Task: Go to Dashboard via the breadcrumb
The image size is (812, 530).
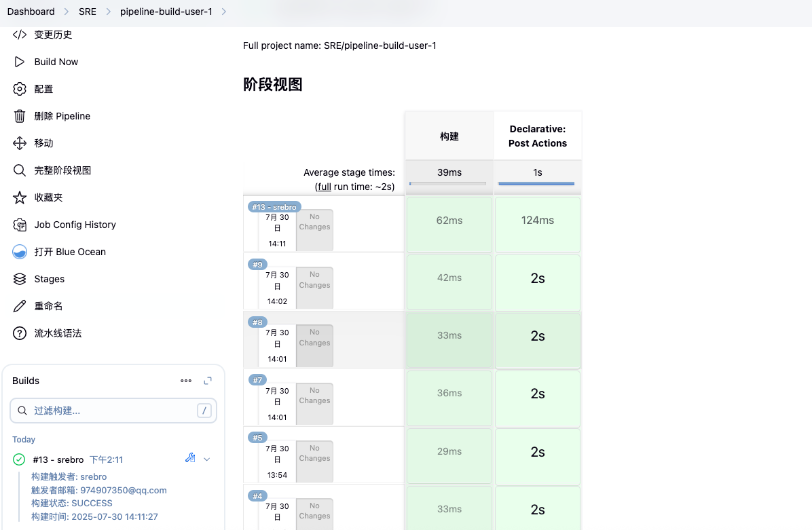Action: click(x=31, y=12)
